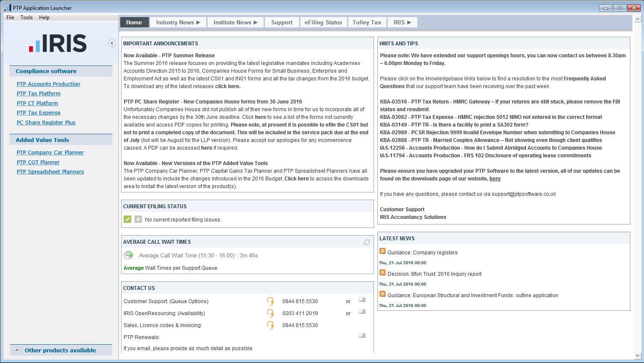Open IAS-11794 FRS 102 Disclosure article
Viewport: 644px width, 363px height.
(485, 156)
